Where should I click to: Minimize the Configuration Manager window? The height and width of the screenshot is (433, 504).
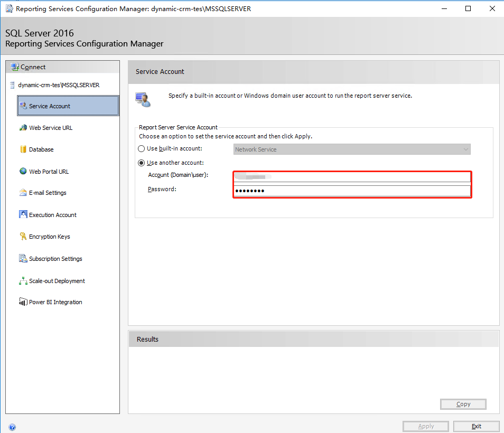pos(444,8)
